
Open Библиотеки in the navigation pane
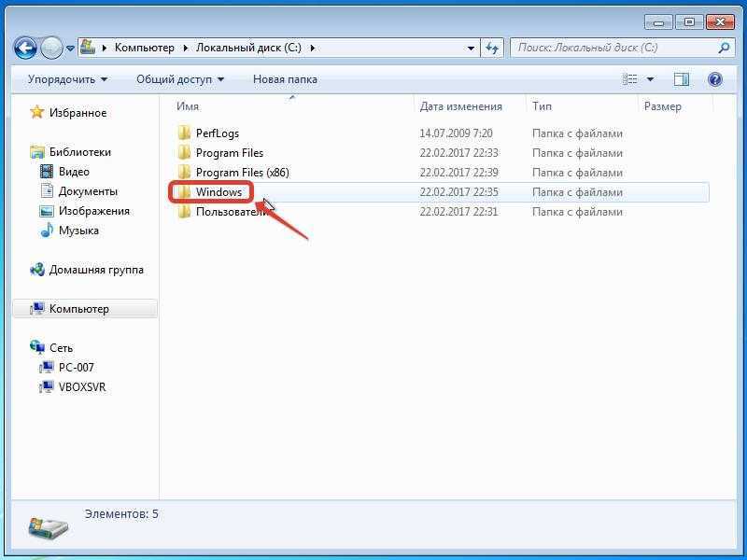80,152
